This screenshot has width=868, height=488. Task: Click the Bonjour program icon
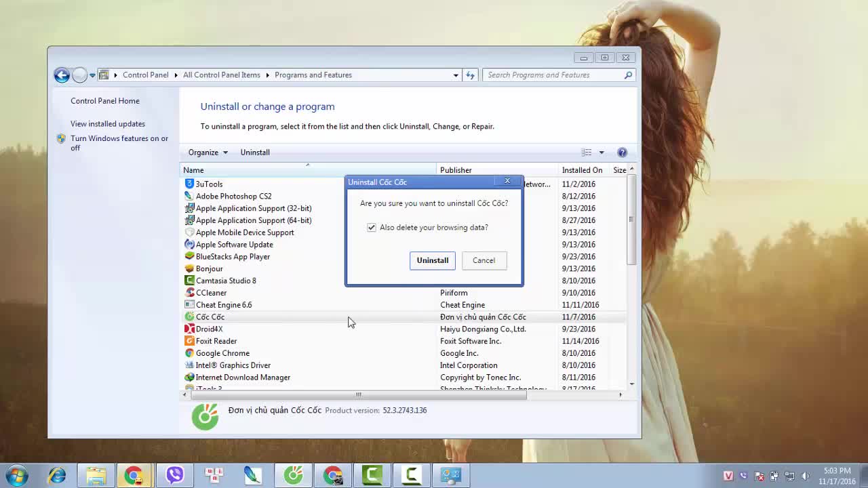(x=190, y=268)
